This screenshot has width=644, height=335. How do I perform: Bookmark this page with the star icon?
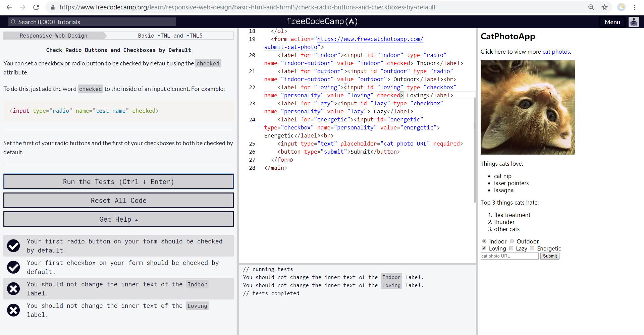(604, 7)
